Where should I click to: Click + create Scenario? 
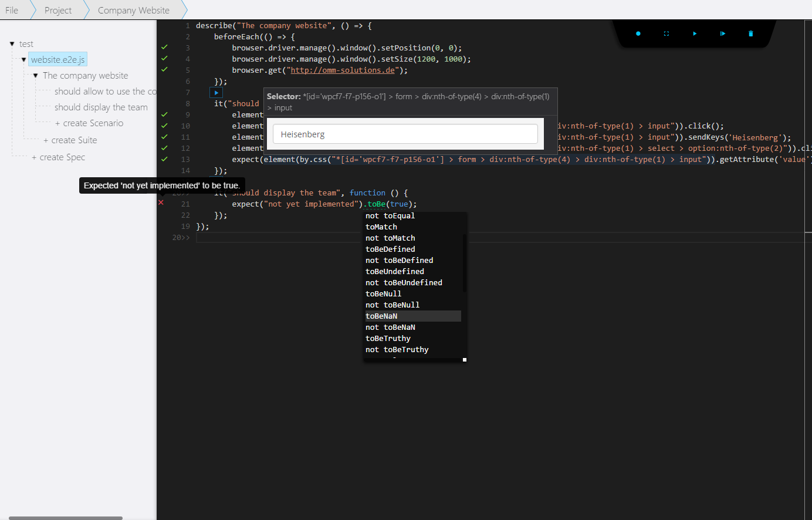click(x=89, y=123)
